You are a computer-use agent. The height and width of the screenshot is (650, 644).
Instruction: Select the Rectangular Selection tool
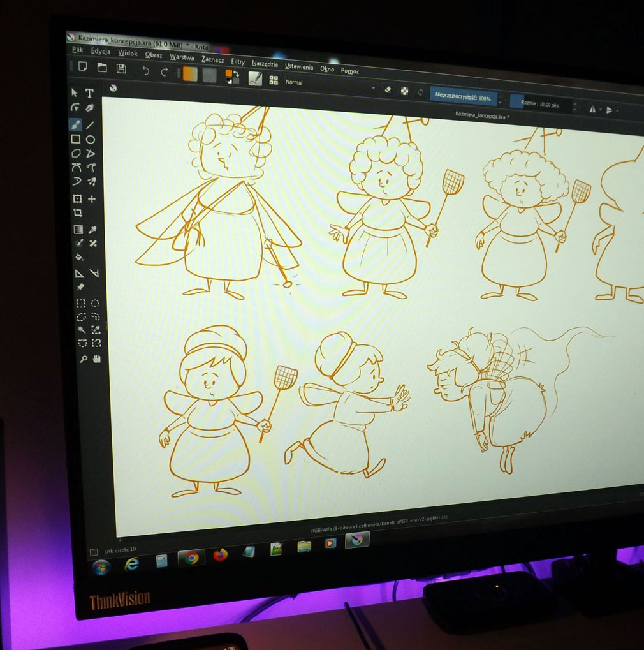(81, 303)
